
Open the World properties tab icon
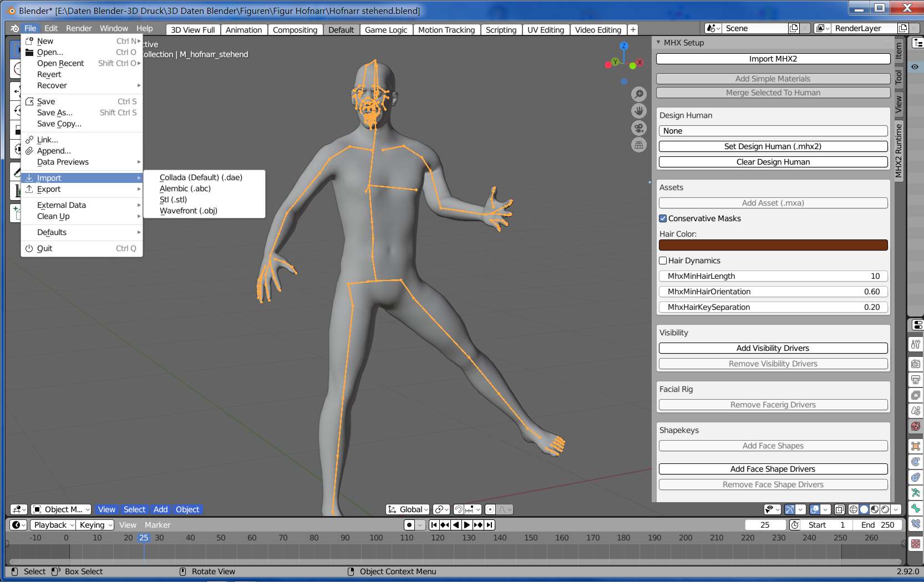(916, 426)
